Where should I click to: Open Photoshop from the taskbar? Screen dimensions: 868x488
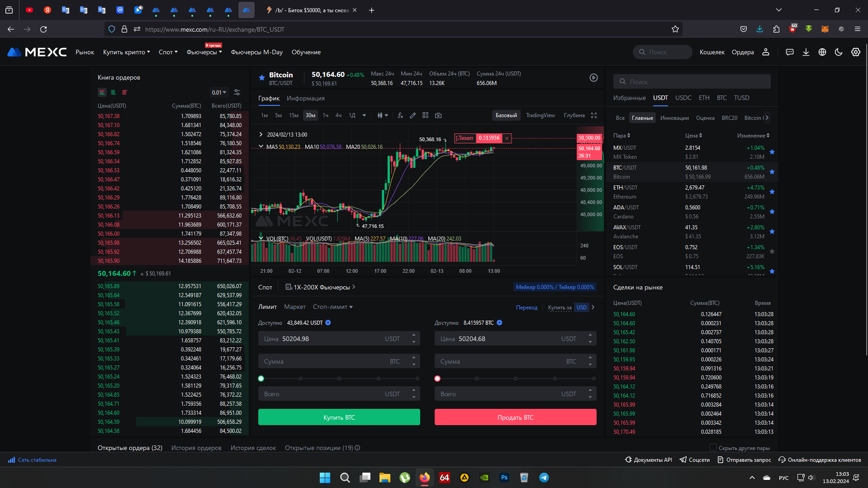[x=504, y=478]
